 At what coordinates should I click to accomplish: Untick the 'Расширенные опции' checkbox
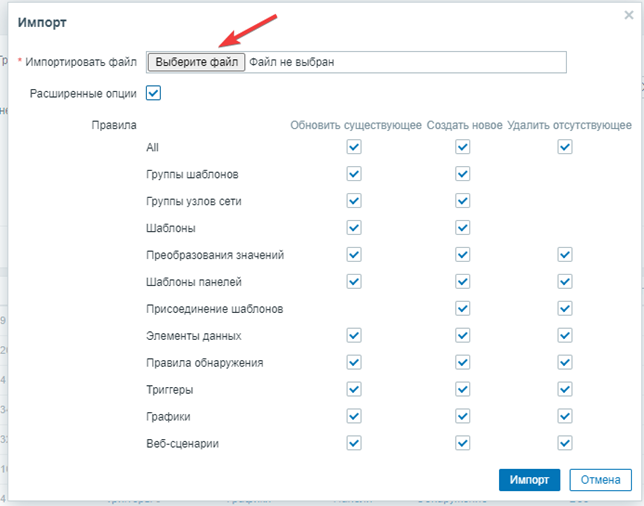(x=153, y=93)
